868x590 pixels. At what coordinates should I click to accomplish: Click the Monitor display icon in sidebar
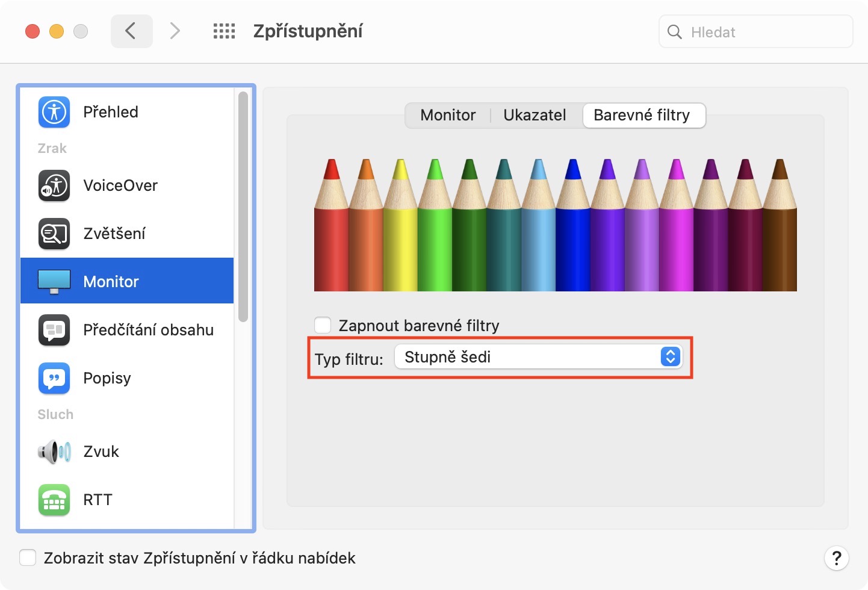pyautogui.click(x=54, y=281)
